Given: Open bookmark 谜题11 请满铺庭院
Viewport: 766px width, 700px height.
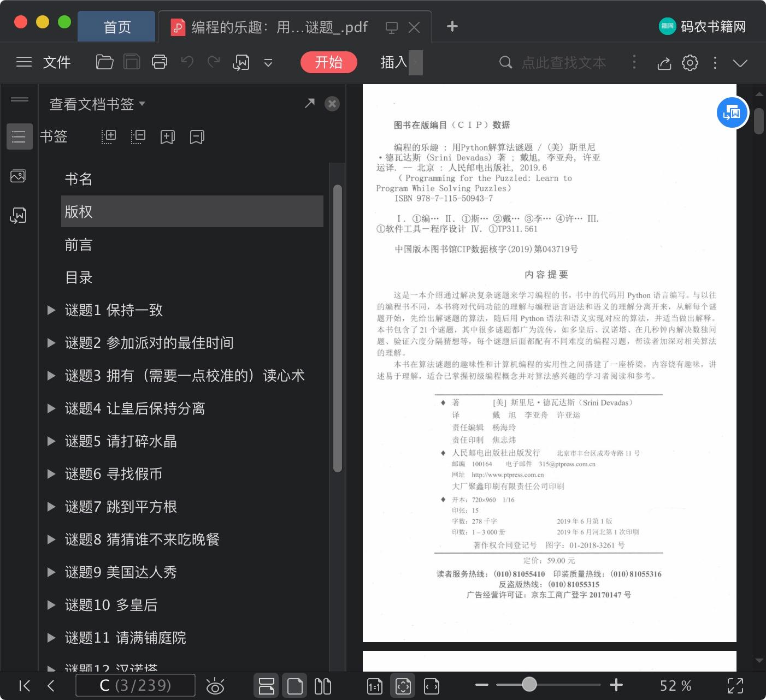Looking at the screenshot, I should 125,638.
